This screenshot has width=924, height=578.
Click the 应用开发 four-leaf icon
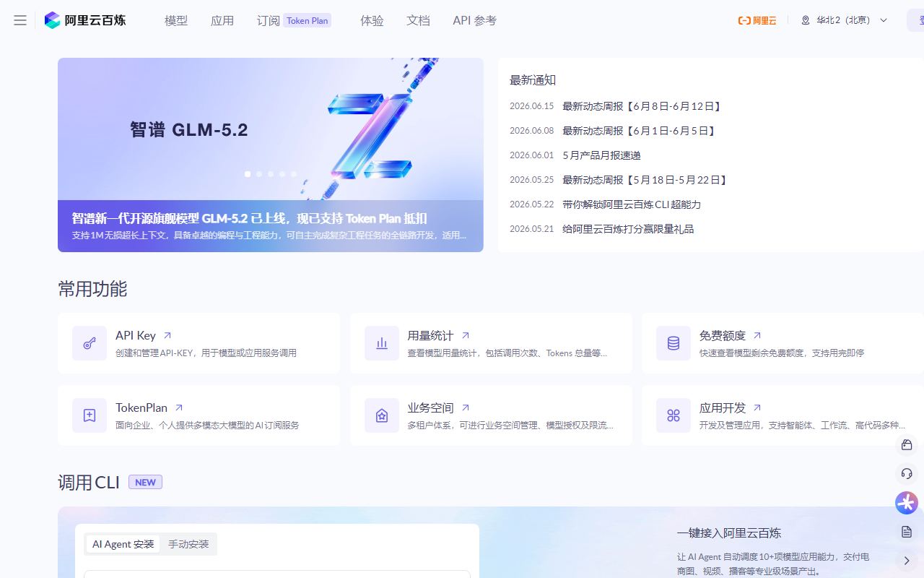674,415
